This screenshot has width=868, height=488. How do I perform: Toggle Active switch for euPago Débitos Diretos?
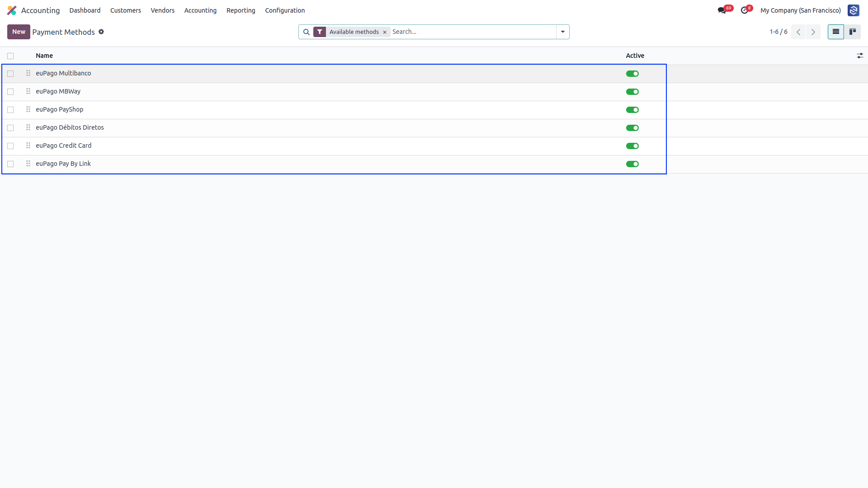coord(632,128)
